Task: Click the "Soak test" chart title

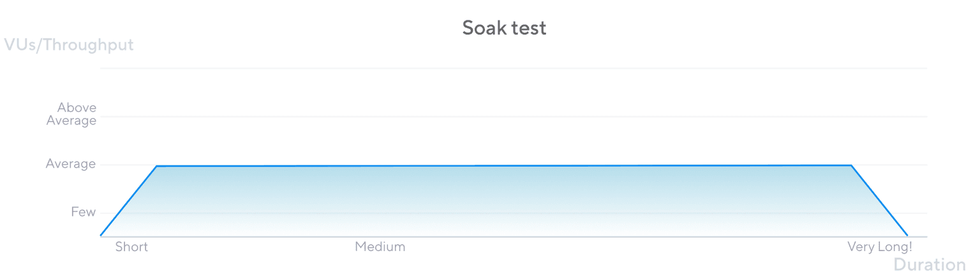Action: tap(504, 28)
